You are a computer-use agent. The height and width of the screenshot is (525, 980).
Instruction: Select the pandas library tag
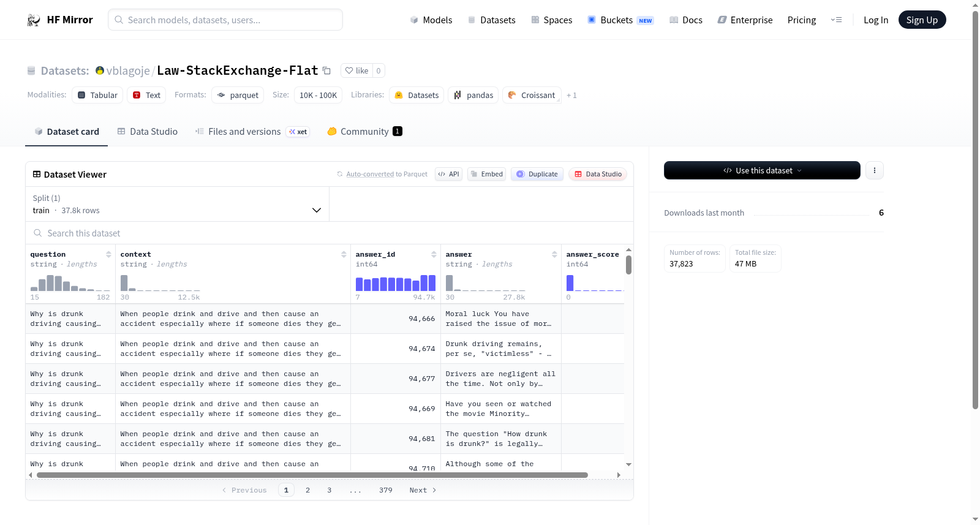pyautogui.click(x=473, y=95)
